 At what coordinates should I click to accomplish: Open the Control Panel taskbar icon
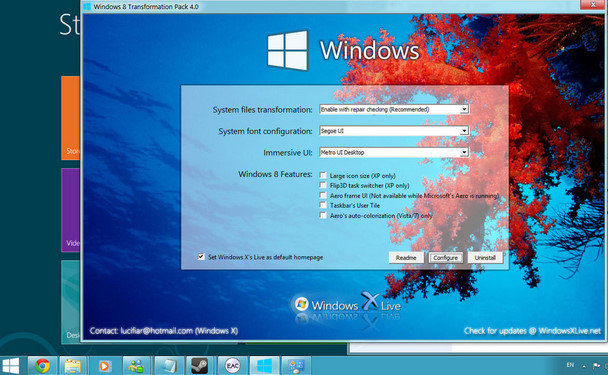(x=296, y=366)
